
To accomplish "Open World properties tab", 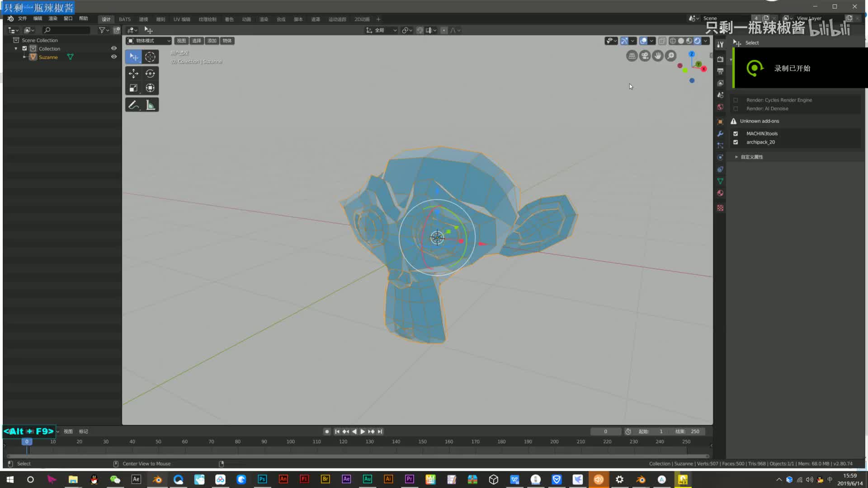I will coord(720,107).
